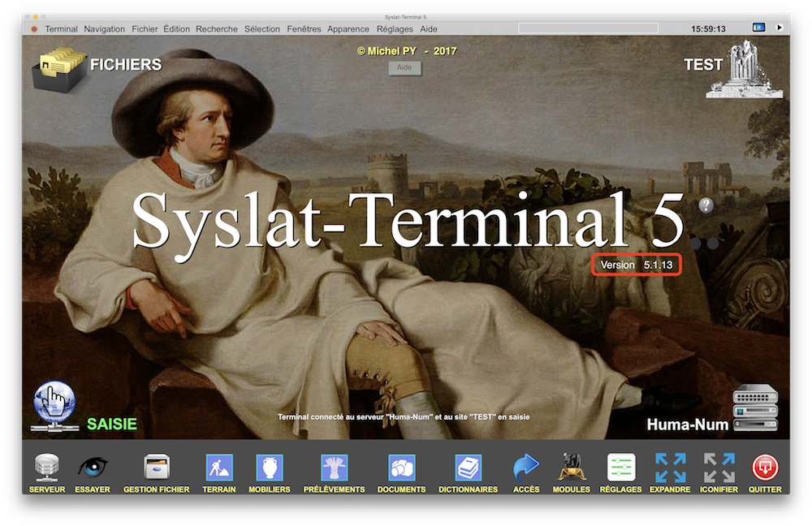
Task: Click the 15:59:13 clock display
Action: coord(708,29)
